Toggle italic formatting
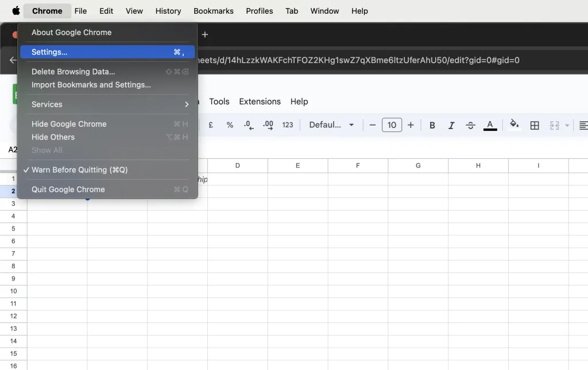Screen dimensions: 588x370 click(451, 124)
